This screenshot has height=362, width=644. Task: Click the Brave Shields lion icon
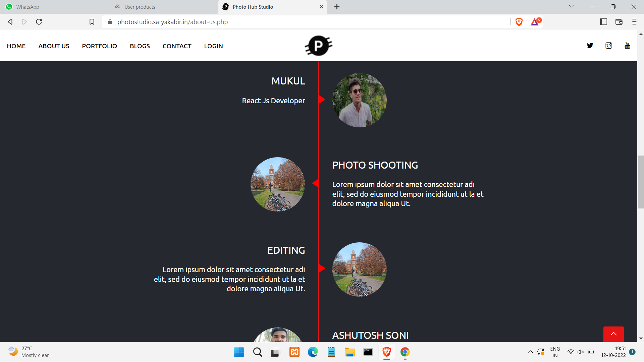point(519,22)
